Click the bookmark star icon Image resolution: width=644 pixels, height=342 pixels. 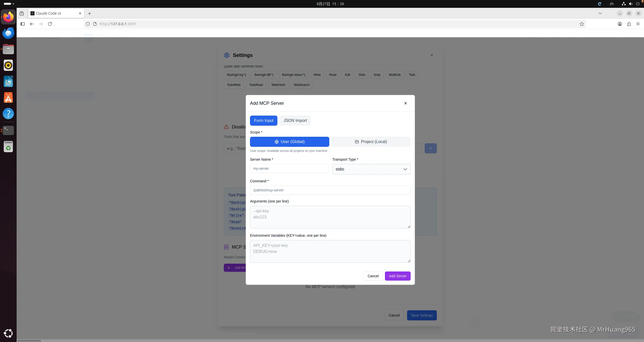(582, 24)
